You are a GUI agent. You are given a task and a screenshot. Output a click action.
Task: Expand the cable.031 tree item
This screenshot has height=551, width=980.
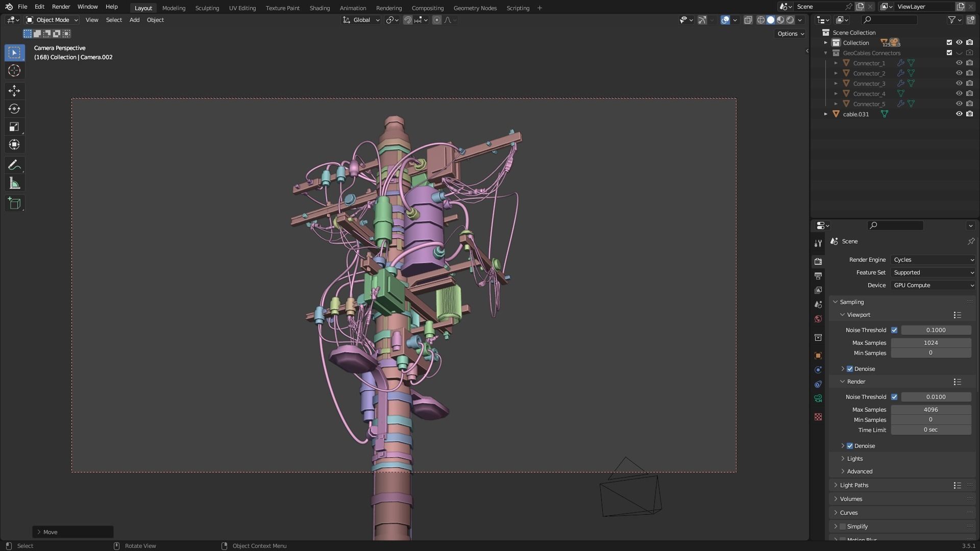(826, 114)
